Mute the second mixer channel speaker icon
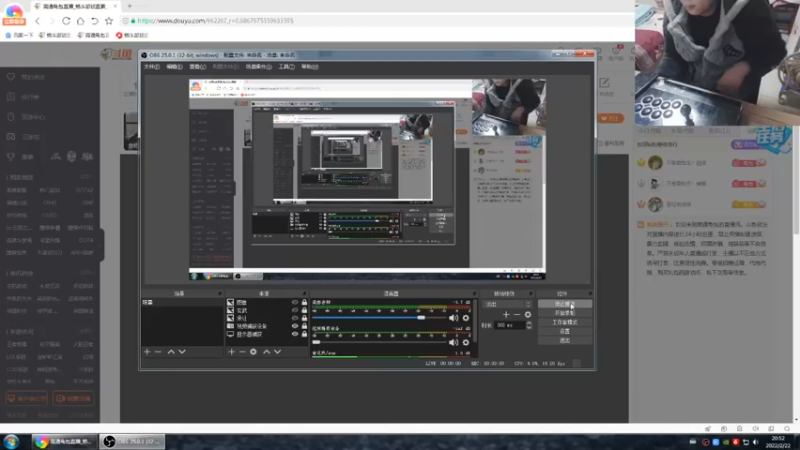Screen dimensions: 800x450 point(453,342)
